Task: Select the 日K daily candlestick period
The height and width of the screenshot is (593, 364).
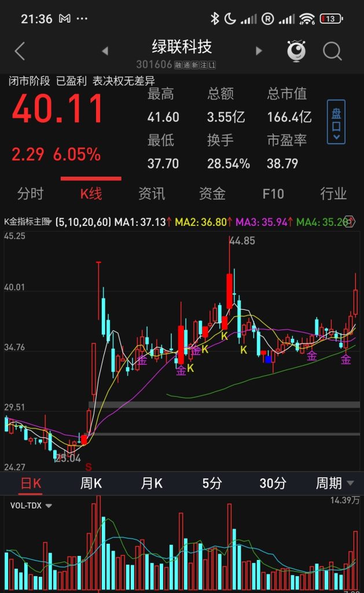Action: click(x=31, y=483)
